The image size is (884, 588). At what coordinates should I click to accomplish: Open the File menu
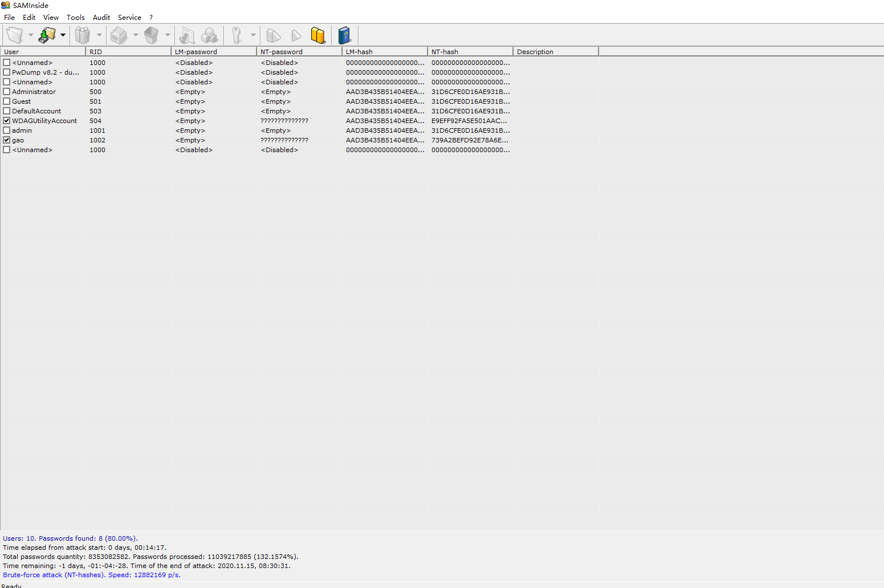[9, 18]
